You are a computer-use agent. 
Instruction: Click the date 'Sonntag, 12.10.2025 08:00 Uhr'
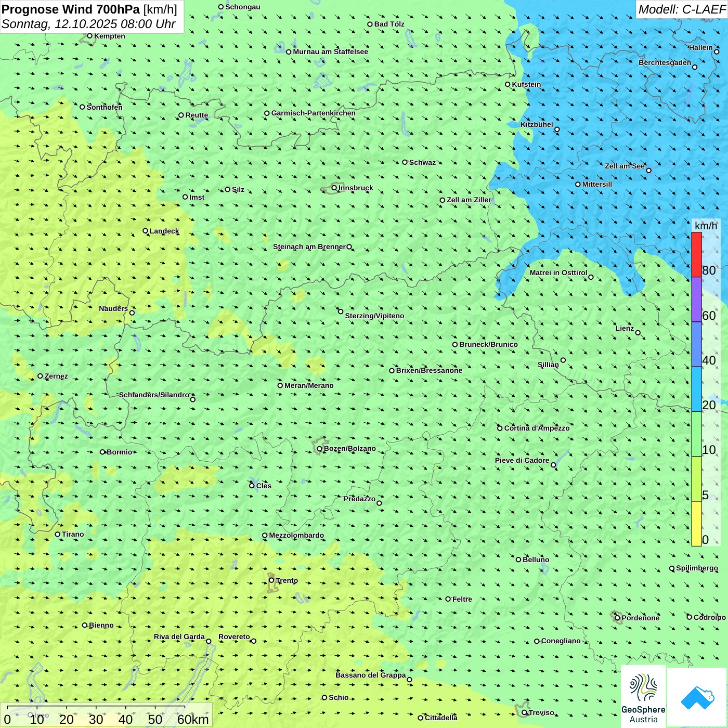pos(88,24)
